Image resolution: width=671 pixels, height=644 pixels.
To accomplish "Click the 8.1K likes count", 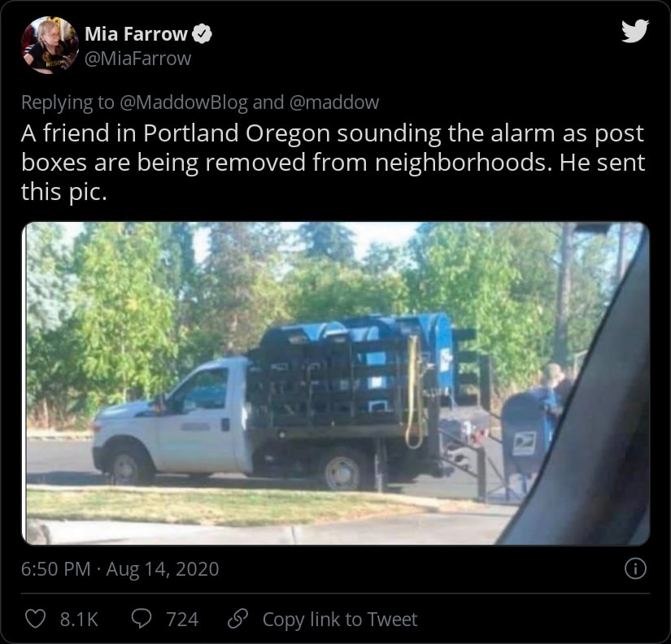I will [79, 619].
